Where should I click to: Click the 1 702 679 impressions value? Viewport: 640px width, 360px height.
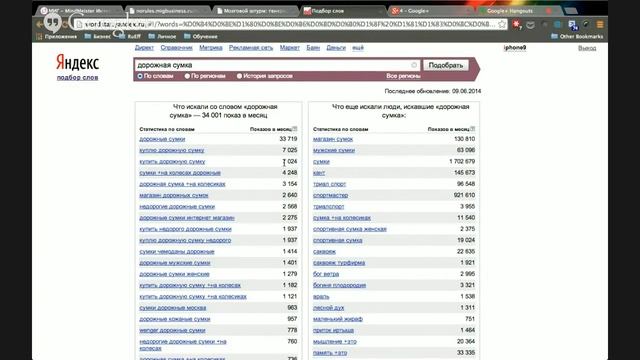pyautogui.click(x=462, y=161)
